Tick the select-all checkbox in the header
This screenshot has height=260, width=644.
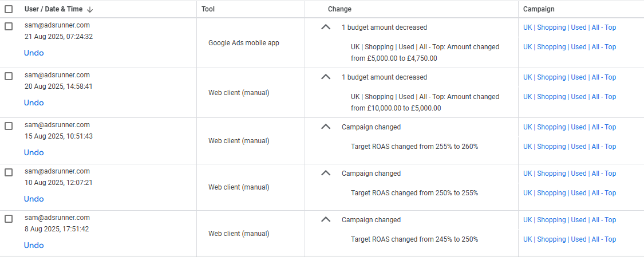[9, 9]
